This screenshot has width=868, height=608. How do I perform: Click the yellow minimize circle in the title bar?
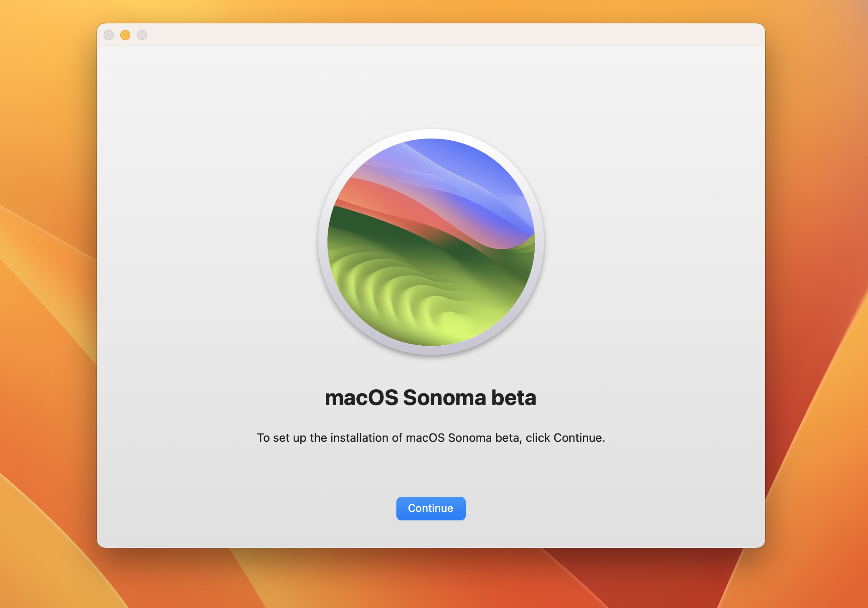[x=125, y=35]
